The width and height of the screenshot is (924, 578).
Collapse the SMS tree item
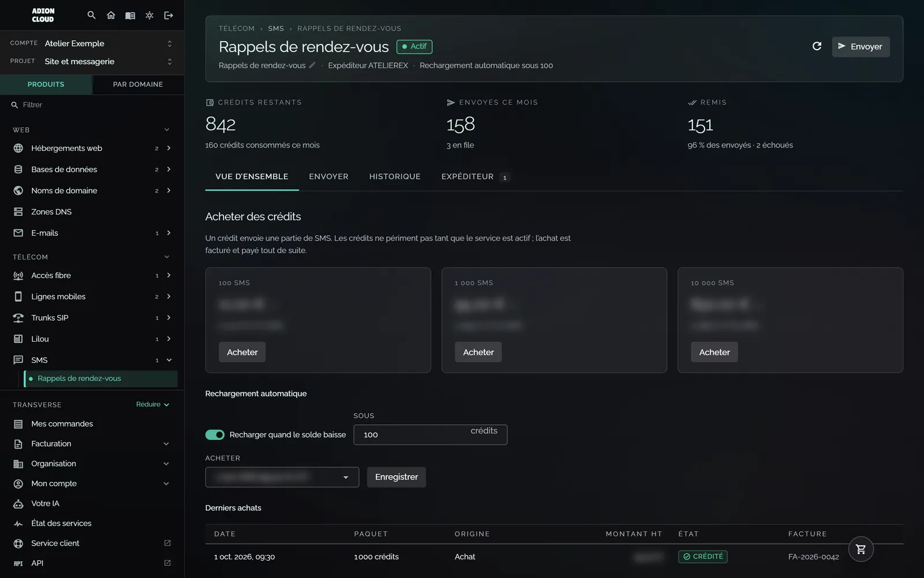pyautogui.click(x=169, y=360)
